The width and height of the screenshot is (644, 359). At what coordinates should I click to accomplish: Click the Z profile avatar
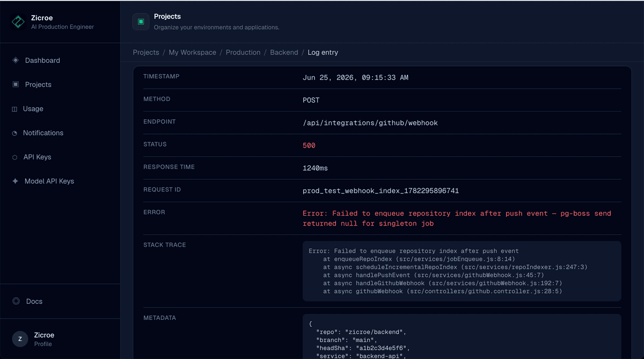20,339
